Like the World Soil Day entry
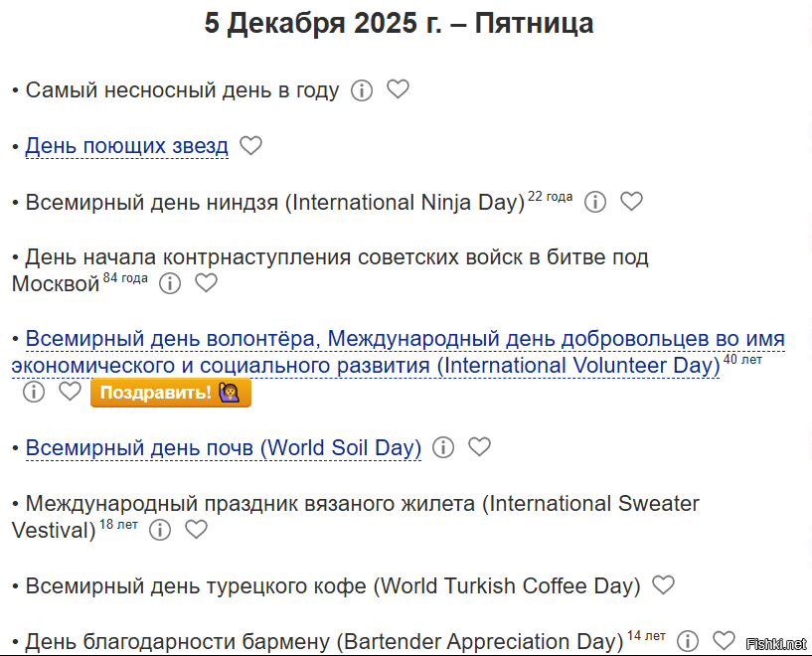 (x=479, y=447)
